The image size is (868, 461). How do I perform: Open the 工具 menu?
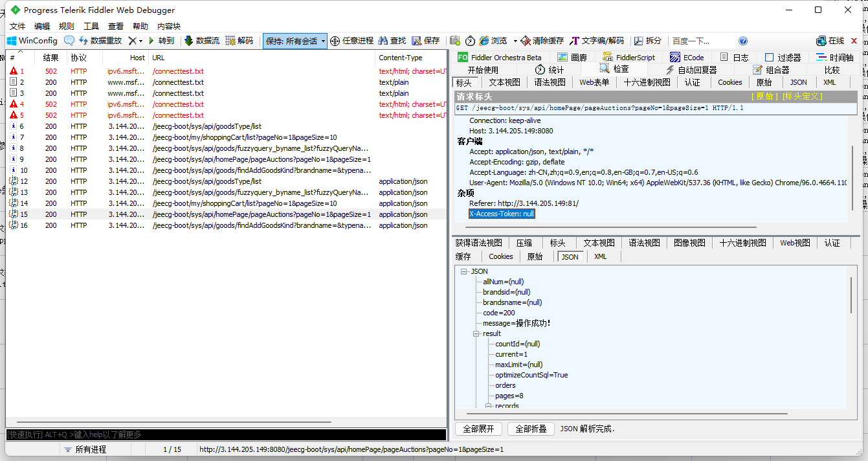click(91, 26)
